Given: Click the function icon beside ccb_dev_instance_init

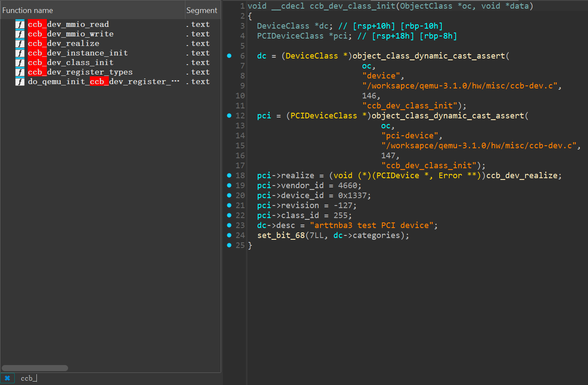Looking at the screenshot, I should click(x=20, y=53).
